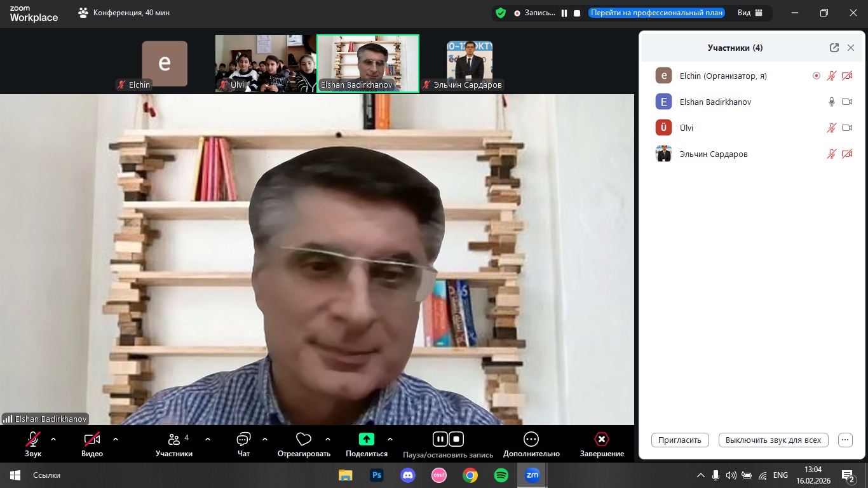Select Ülvi's video thumbnail
Image resolution: width=868 pixels, height=488 pixels.
click(266, 64)
